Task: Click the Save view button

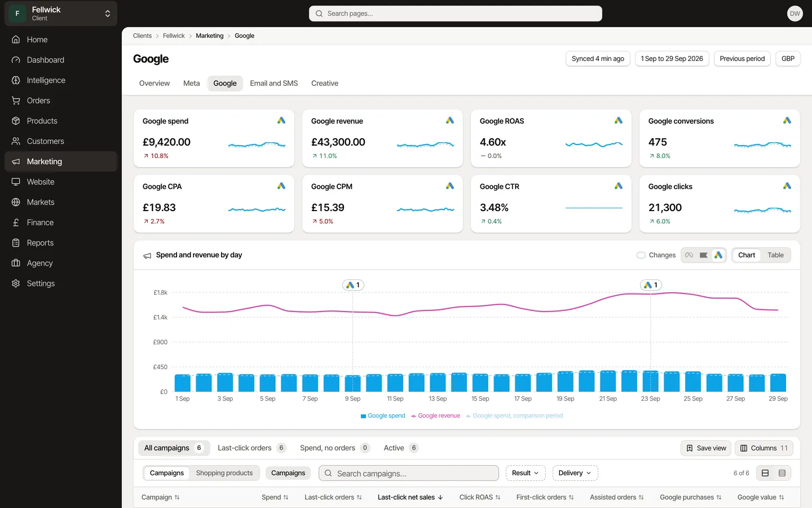Action: click(706, 448)
